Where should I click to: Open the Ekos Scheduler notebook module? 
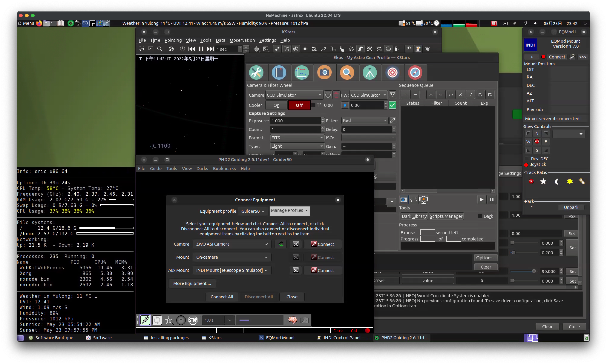(279, 73)
